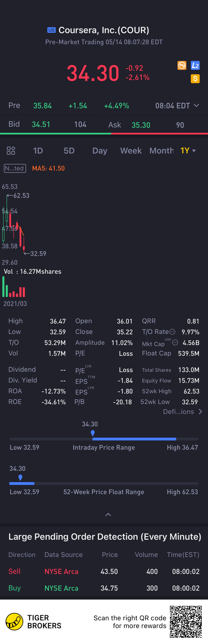
Task: Open the 1Y period dropdown
Action: pos(188,151)
